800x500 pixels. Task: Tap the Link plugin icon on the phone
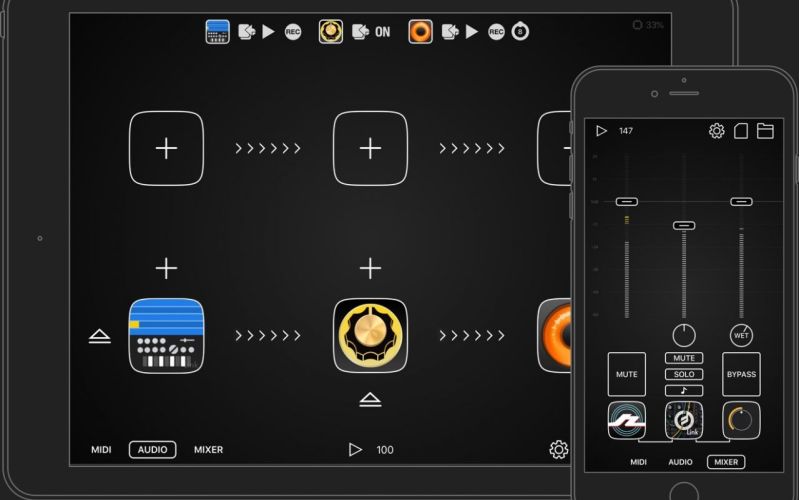coord(684,421)
